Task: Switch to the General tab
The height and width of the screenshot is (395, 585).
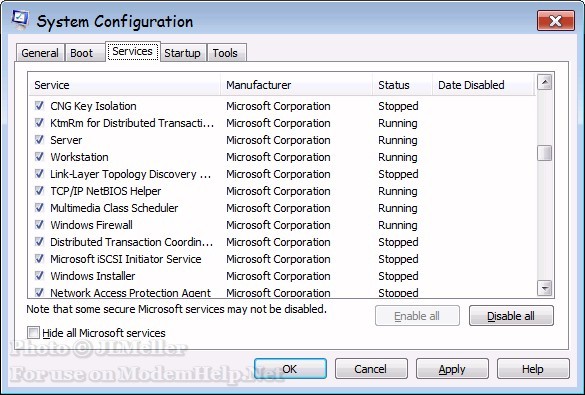Action: (x=40, y=53)
